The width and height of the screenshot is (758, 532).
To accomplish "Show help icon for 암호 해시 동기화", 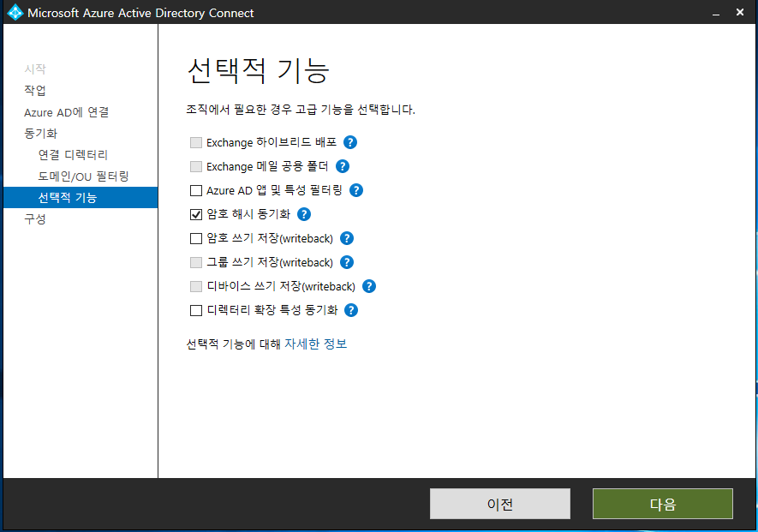I will click(x=304, y=214).
